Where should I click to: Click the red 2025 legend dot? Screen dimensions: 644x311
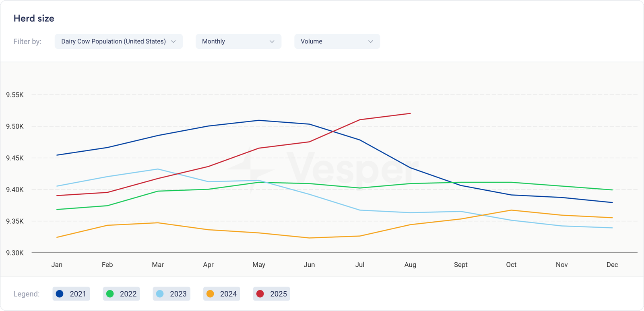coord(260,294)
